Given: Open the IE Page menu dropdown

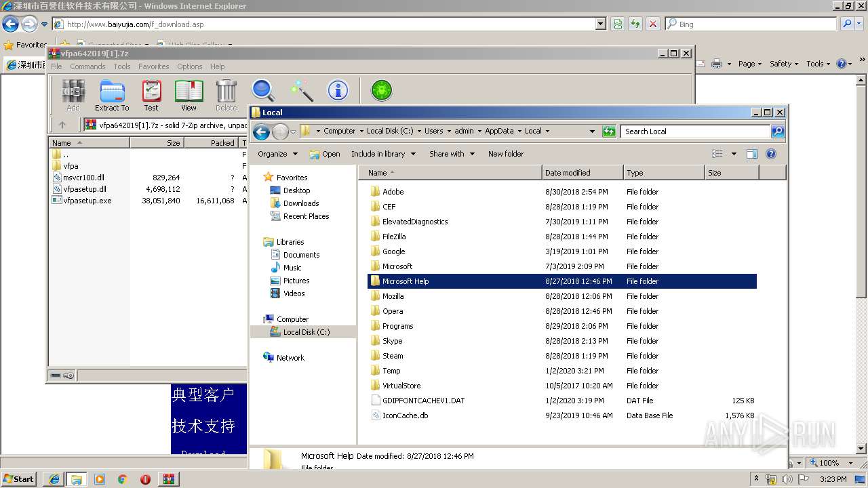Looking at the screenshot, I should 750,64.
